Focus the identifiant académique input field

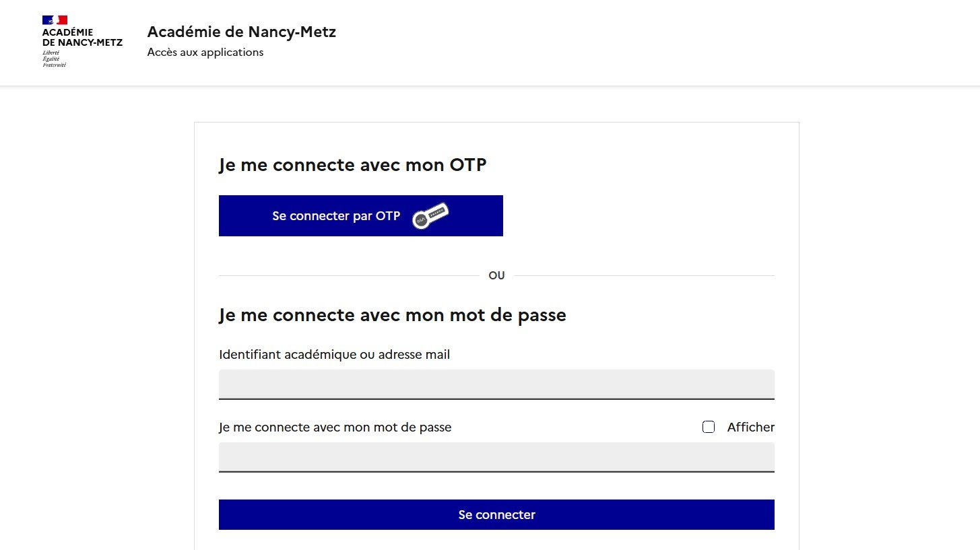point(496,384)
